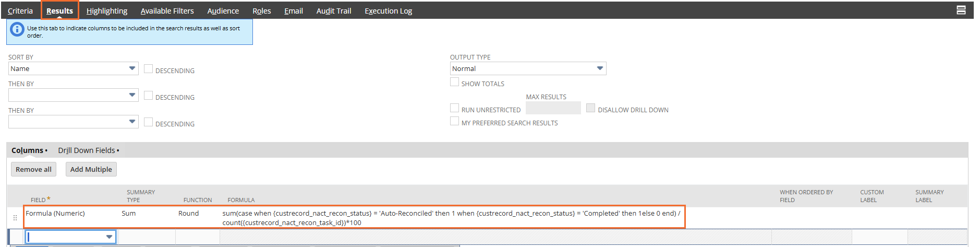This screenshot has height=247, width=980.
Task: Click the Add Multiple button
Action: pyautogui.click(x=91, y=169)
